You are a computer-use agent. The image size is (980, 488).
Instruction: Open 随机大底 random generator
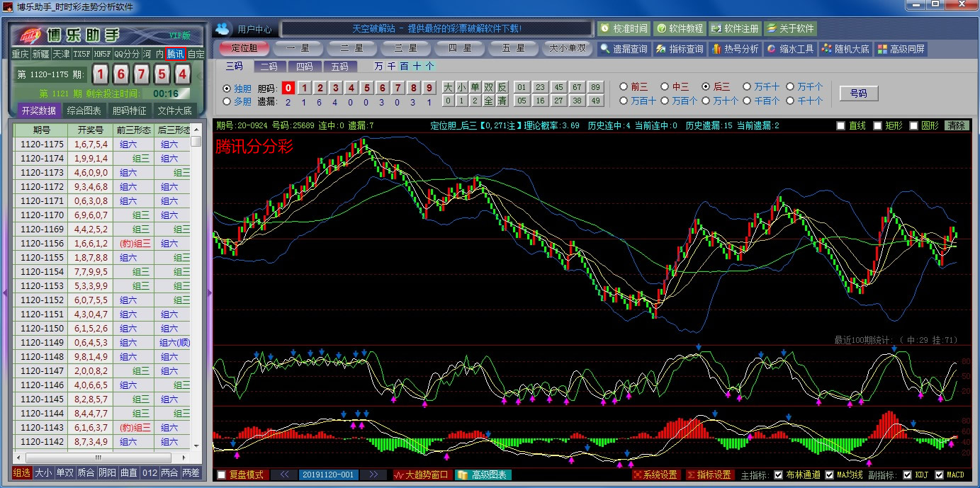click(845, 50)
